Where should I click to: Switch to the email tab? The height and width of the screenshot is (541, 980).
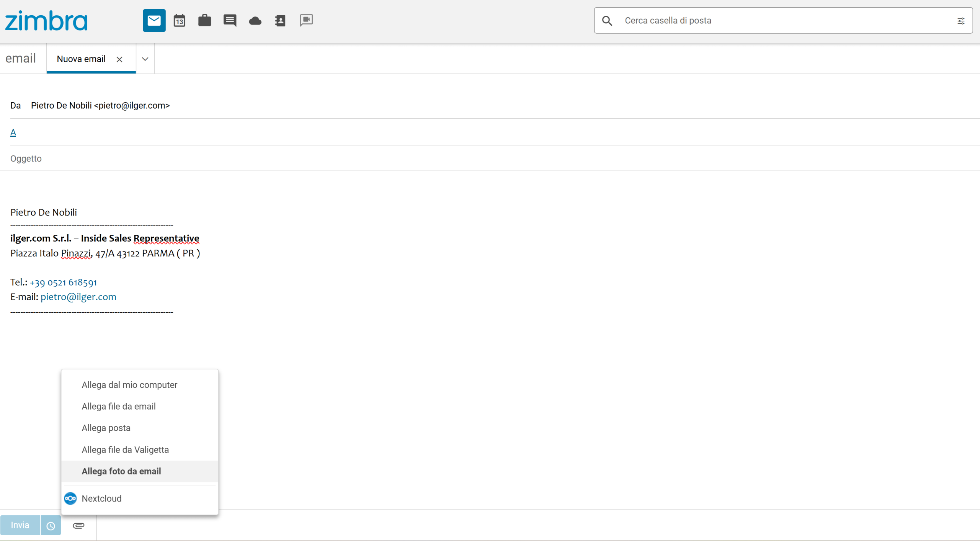point(21,58)
